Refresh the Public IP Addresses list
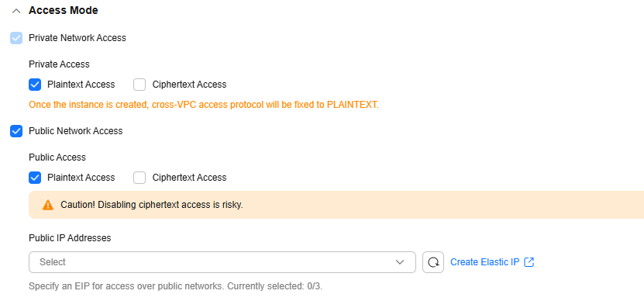This screenshot has height=301, width=644. tap(433, 262)
